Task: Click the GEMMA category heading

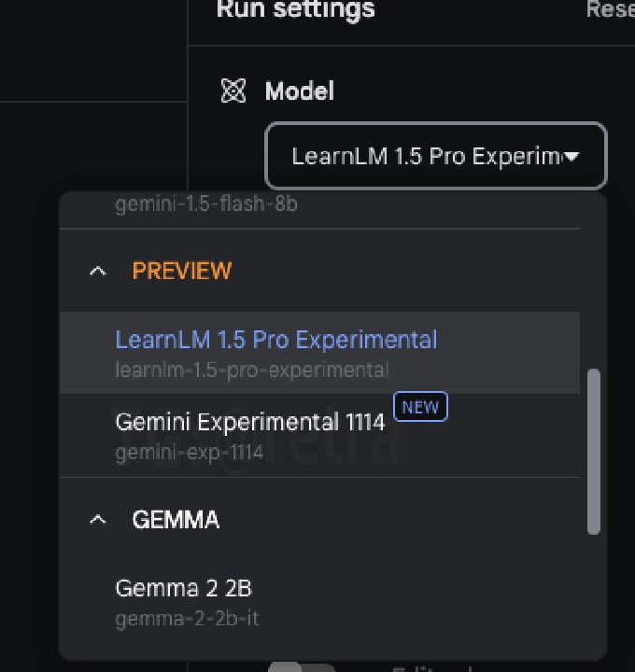Action: [x=176, y=520]
